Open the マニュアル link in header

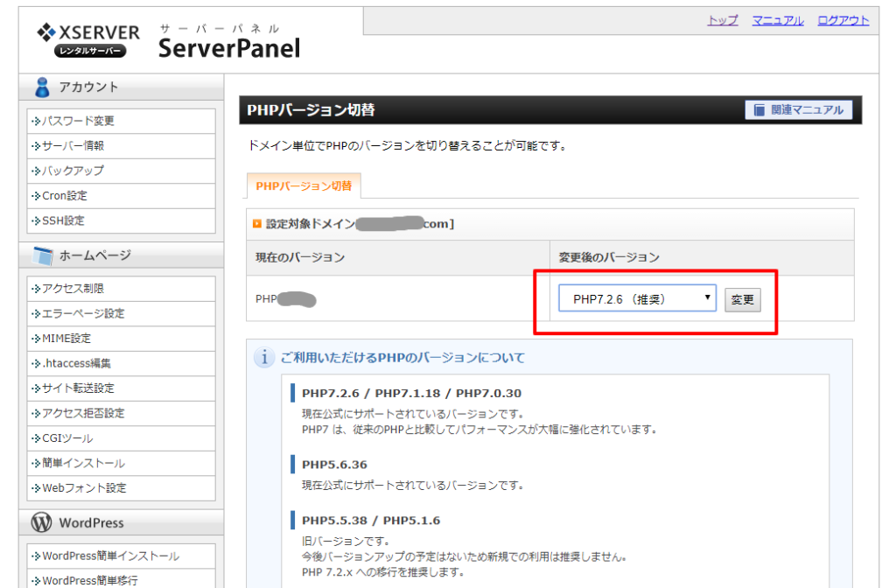(777, 21)
